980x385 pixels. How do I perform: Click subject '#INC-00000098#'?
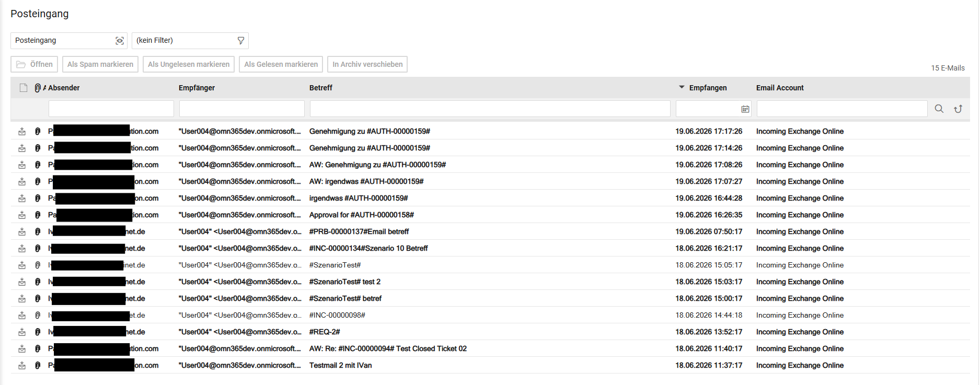coord(337,315)
